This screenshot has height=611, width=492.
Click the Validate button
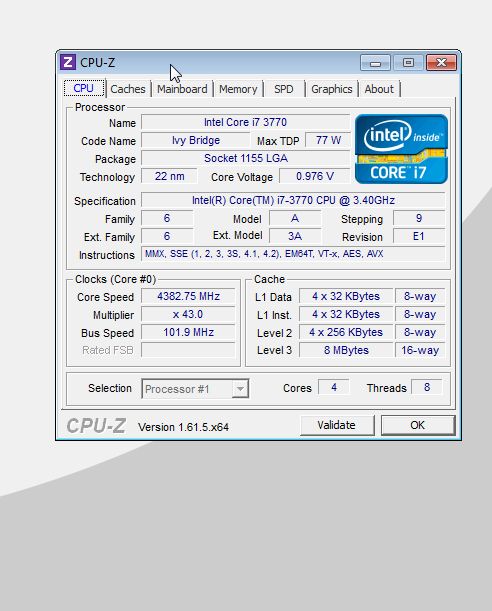point(337,425)
